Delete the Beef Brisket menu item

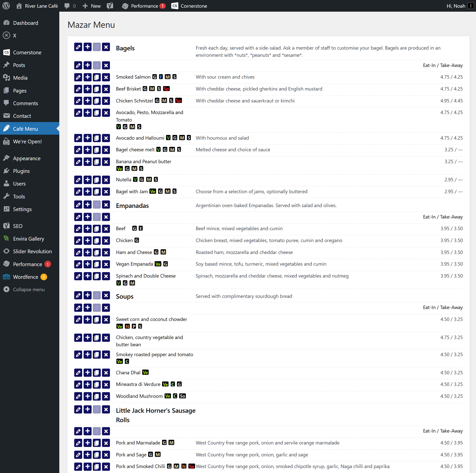coord(106,89)
